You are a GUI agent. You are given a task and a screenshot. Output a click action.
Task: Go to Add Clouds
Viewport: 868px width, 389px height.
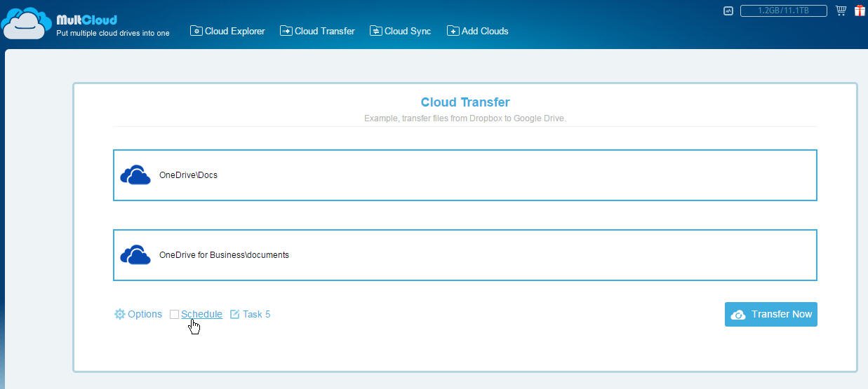pyautogui.click(x=477, y=31)
